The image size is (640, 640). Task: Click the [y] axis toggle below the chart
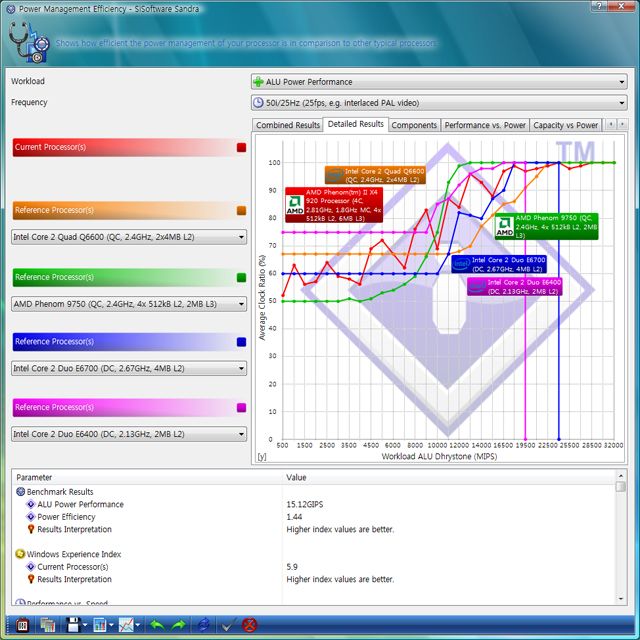coord(262,457)
